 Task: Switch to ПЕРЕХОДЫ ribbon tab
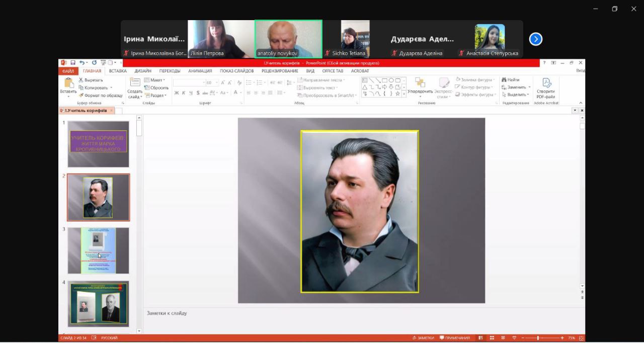tap(170, 71)
